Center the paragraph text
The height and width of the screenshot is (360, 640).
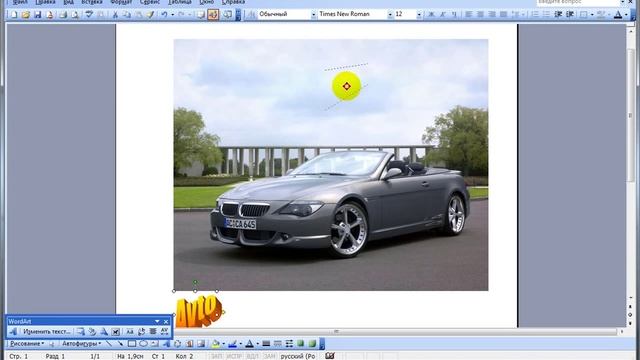coord(480,15)
